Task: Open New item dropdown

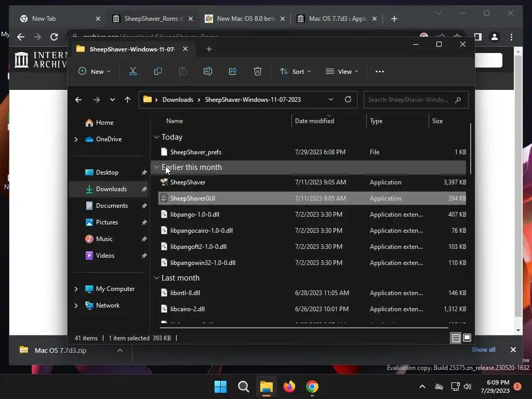Action: [95, 72]
